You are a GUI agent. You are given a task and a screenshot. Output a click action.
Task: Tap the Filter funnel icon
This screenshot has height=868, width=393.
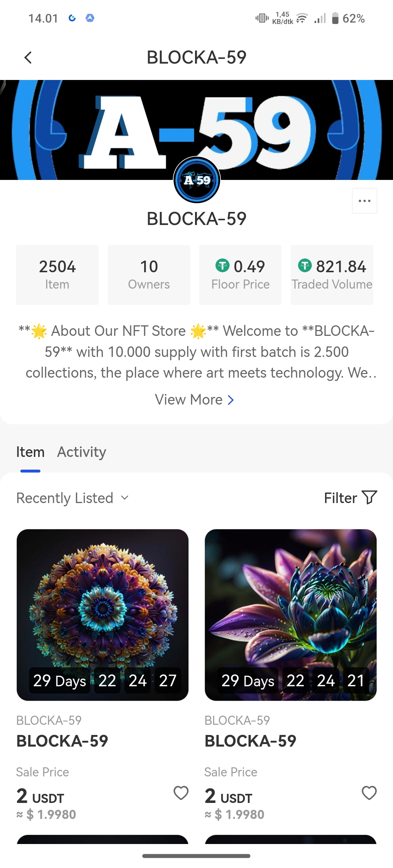369,498
